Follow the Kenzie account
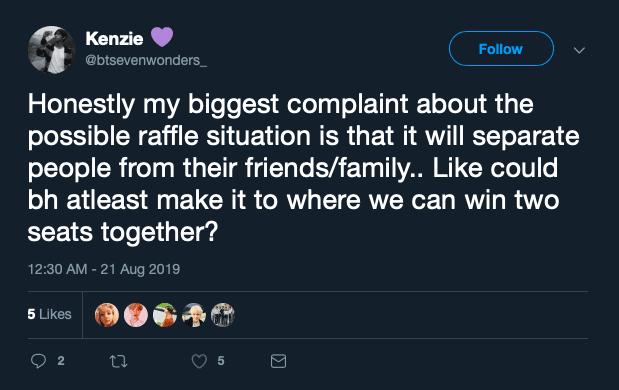 coord(501,49)
